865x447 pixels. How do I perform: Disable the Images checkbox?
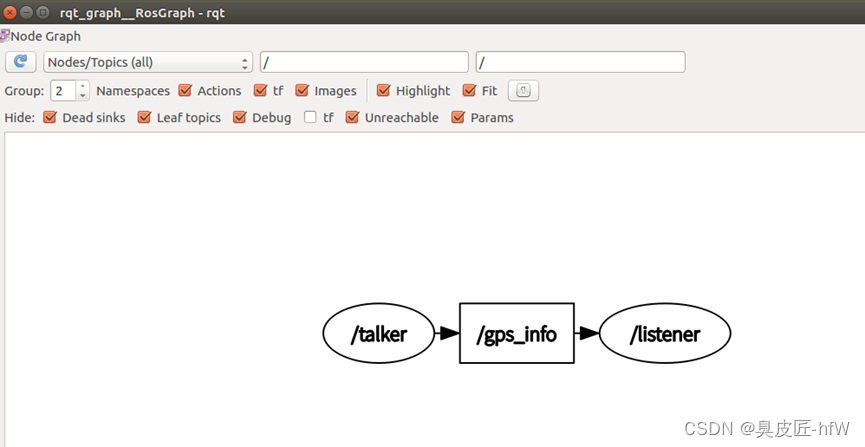click(302, 91)
